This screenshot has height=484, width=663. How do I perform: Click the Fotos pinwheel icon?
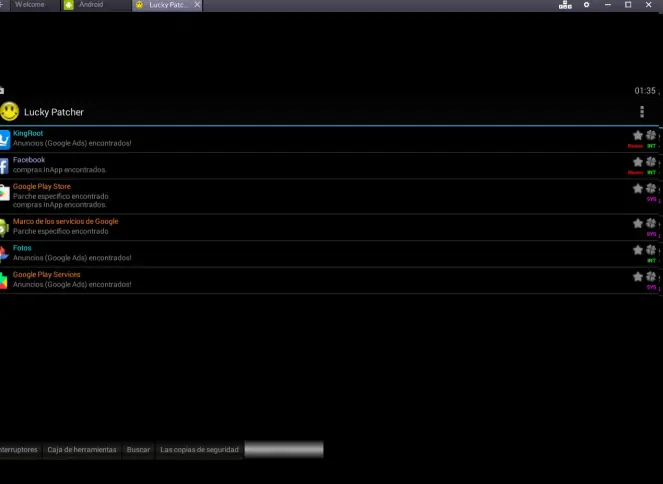4,254
